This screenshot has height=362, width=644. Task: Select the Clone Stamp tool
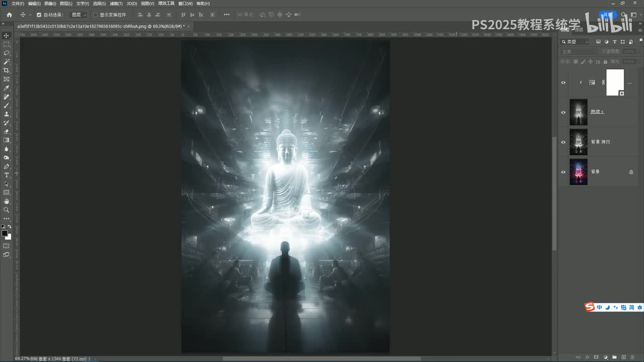tap(7, 114)
